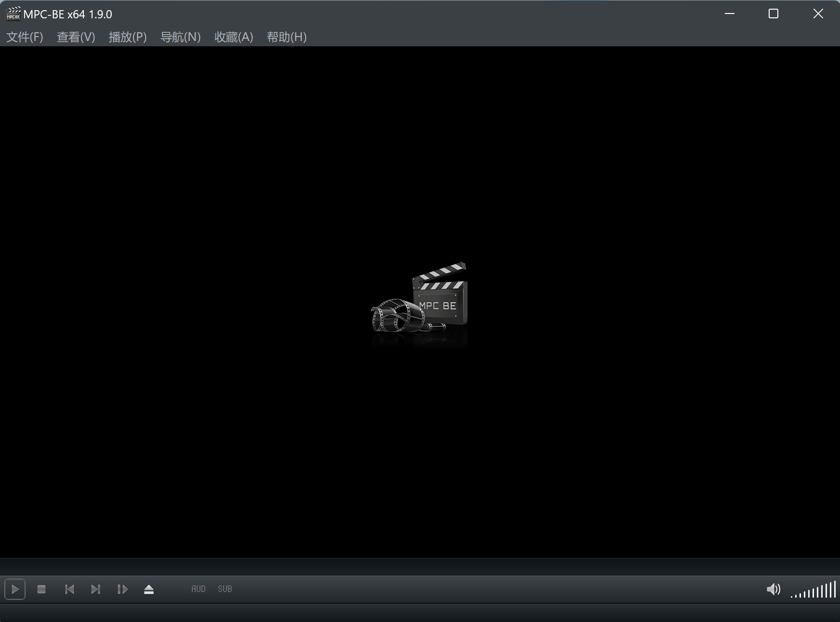Click the eject/open file icon
Image resolution: width=840 pixels, height=622 pixels.
point(149,589)
